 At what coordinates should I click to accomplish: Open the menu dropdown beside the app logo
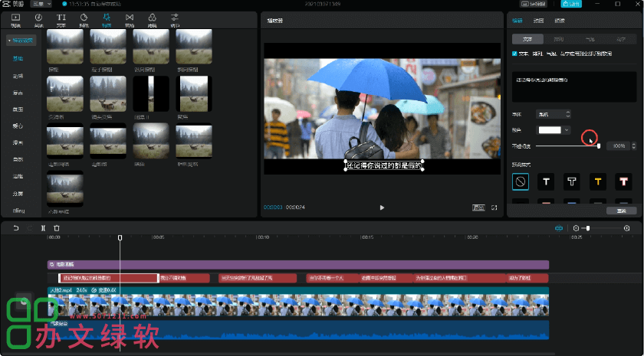tap(41, 4)
